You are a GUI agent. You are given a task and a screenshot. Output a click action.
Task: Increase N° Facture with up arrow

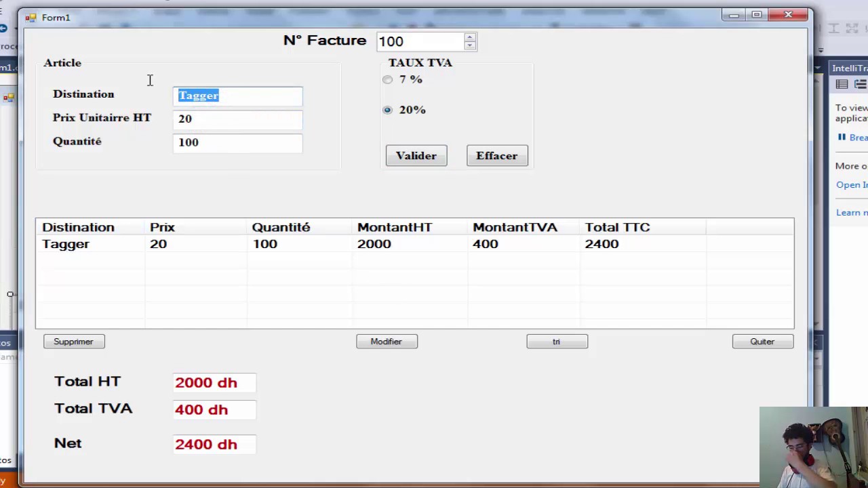470,37
